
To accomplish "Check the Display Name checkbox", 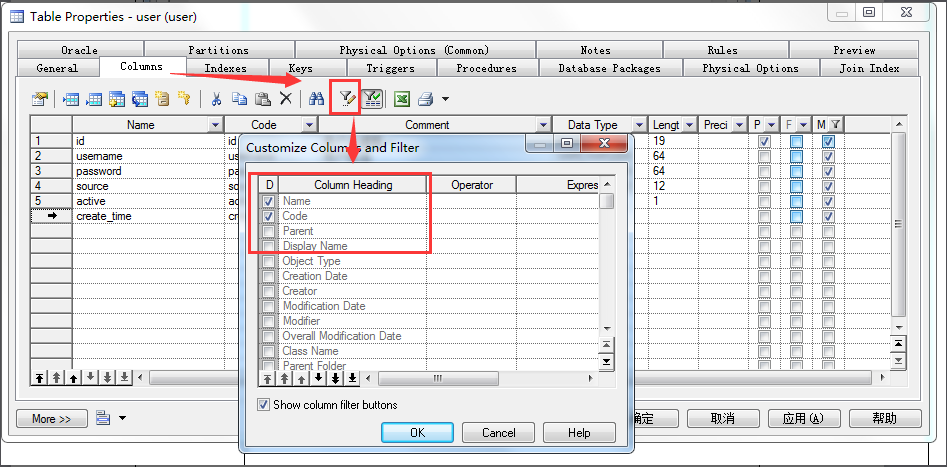I will (x=269, y=246).
